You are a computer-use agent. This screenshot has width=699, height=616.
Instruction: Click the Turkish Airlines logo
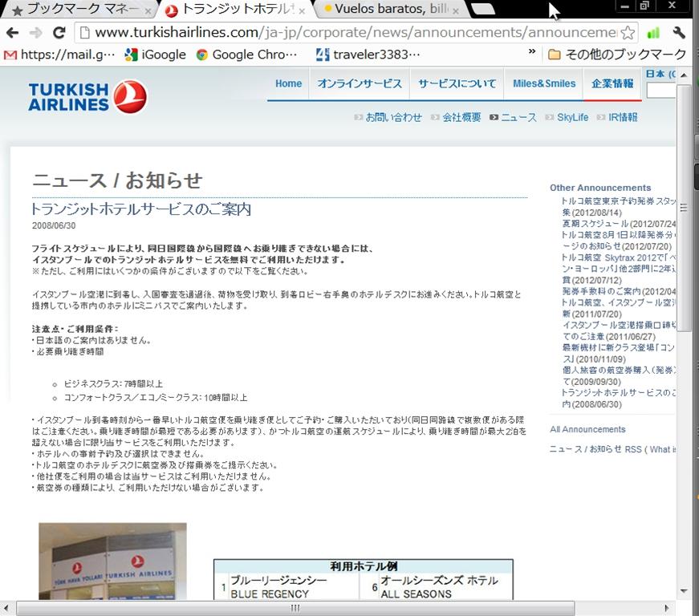(x=87, y=96)
